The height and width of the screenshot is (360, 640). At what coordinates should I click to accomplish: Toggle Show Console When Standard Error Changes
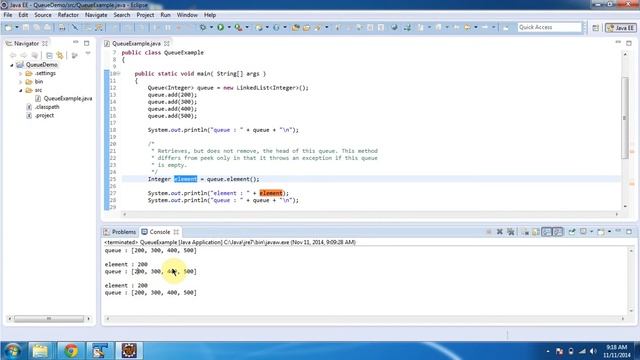point(558,232)
